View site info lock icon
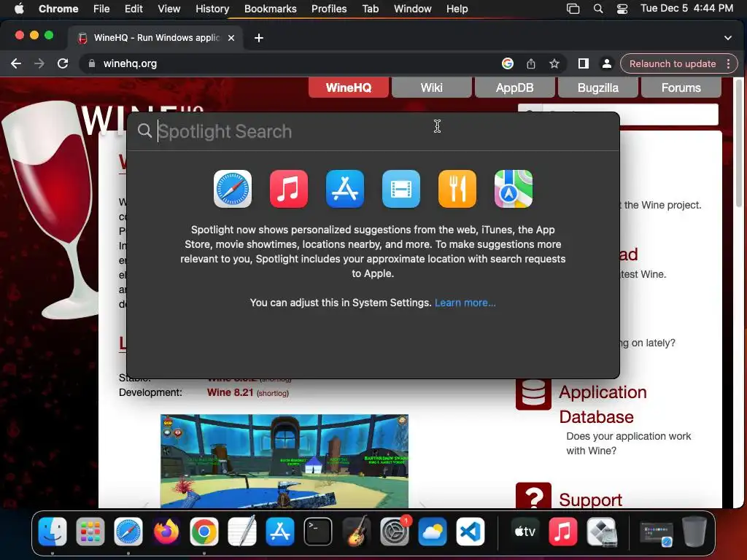Image resolution: width=747 pixels, height=560 pixels. [92, 63]
